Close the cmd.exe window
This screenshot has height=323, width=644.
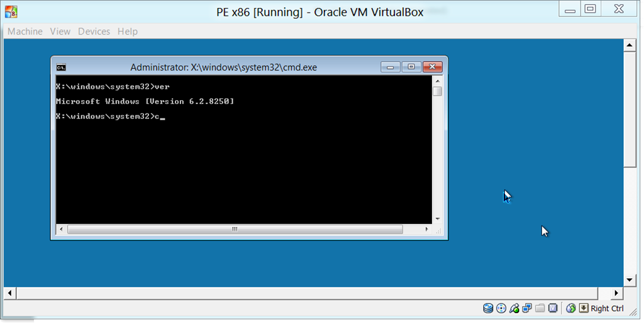pos(433,67)
